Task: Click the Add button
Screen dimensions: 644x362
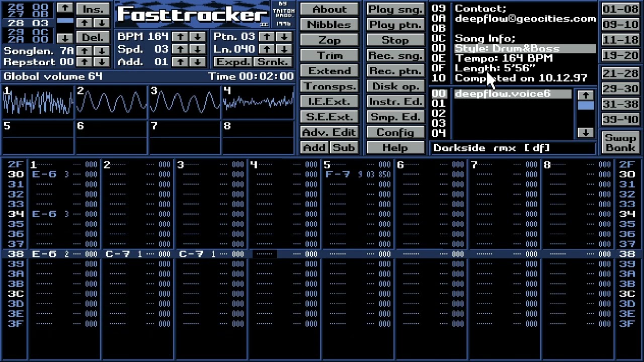Action: pos(314,147)
